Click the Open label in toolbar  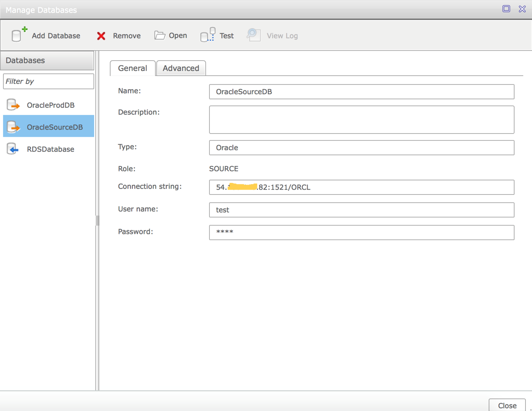(178, 36)
